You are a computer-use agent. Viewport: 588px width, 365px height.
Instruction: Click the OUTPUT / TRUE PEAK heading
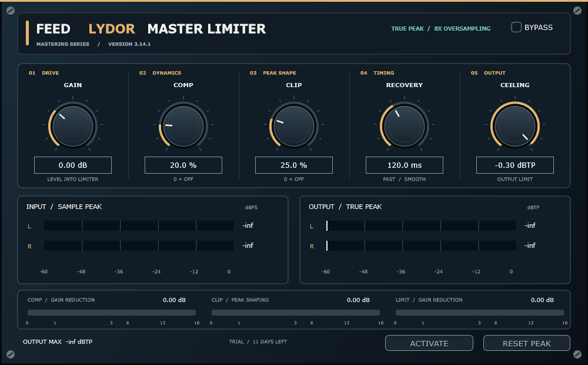(345, 207)
